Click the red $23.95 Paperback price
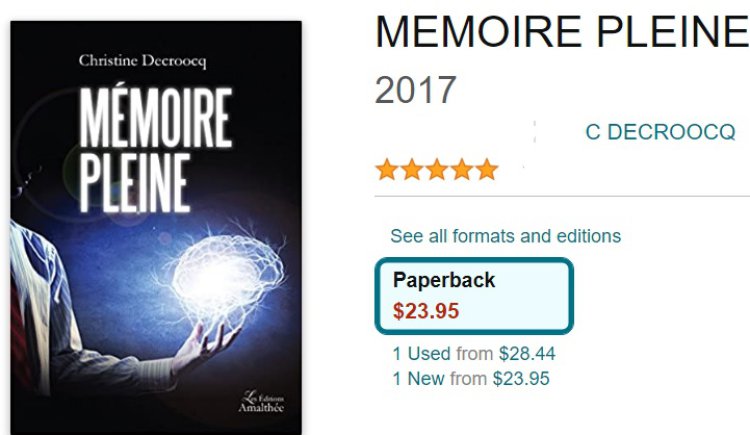The width and height of the screenshot is (750, 435). point(426,311)
